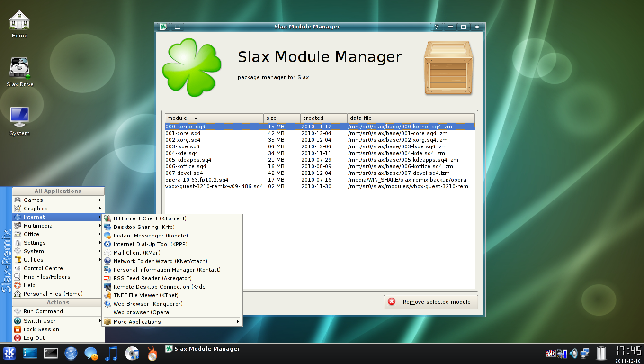644x364 pixels.
Task: Expand the Office submenu
Action: click(58, 234)
